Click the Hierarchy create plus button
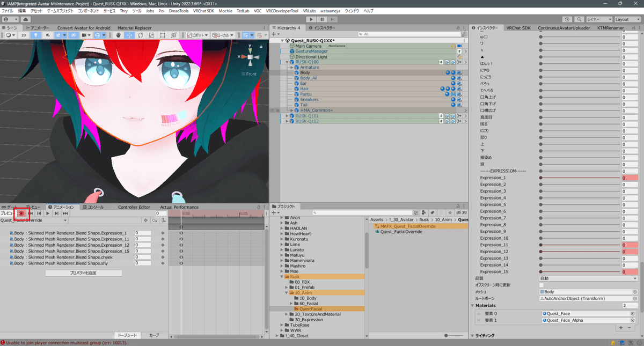The height and width of the screenshot is (346, 644). coord(275,34)
